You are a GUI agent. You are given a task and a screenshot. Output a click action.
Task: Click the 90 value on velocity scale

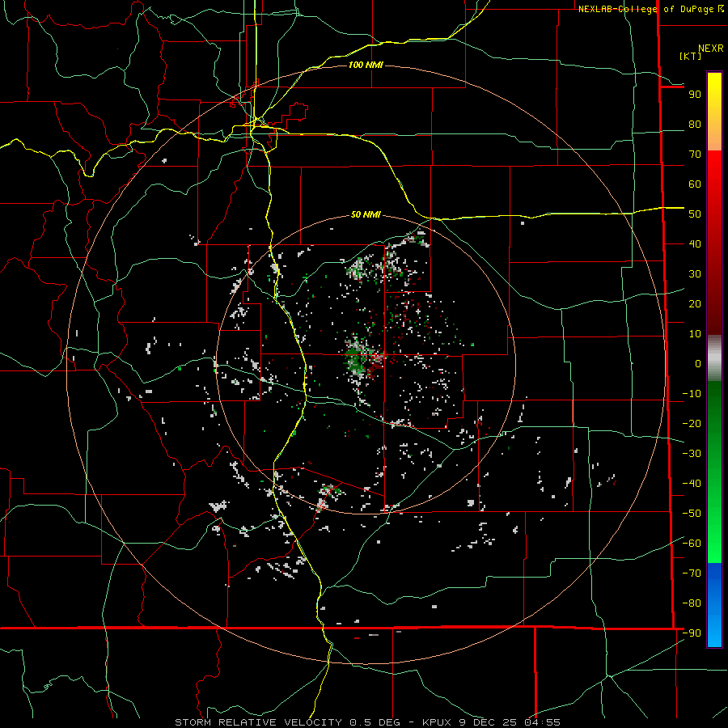pos(695,95)
